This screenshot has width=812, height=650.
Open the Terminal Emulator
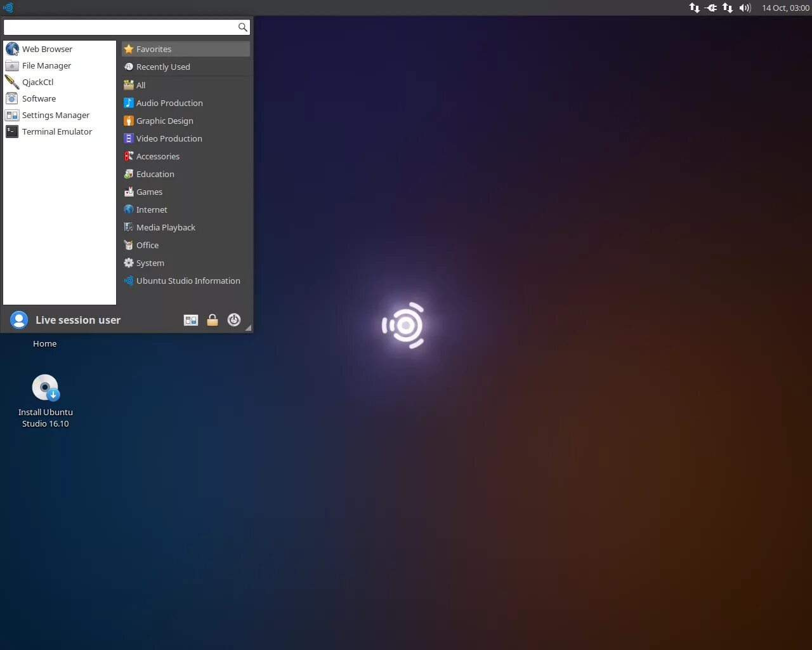[x=56, y=131]
